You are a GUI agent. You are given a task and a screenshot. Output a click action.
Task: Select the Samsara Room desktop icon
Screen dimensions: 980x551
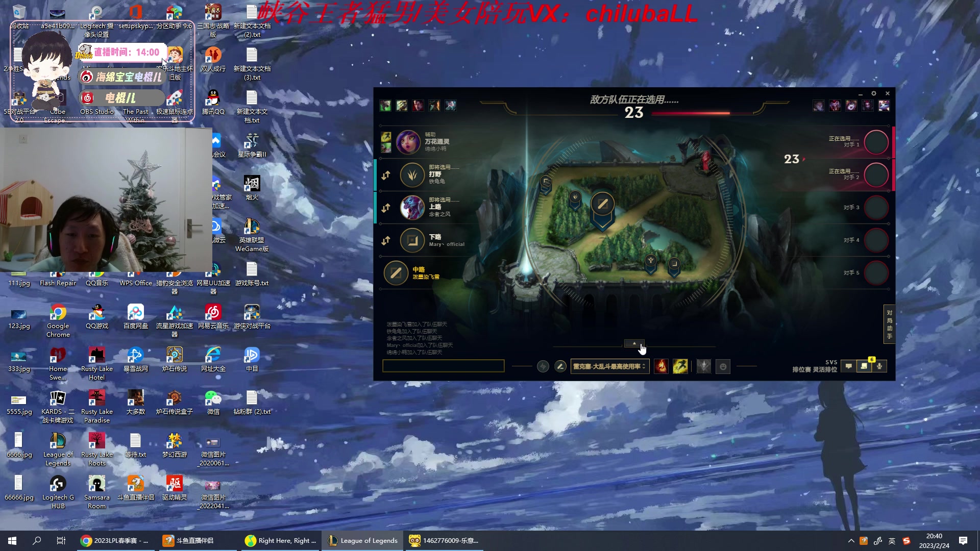click(x=97, y=492)
